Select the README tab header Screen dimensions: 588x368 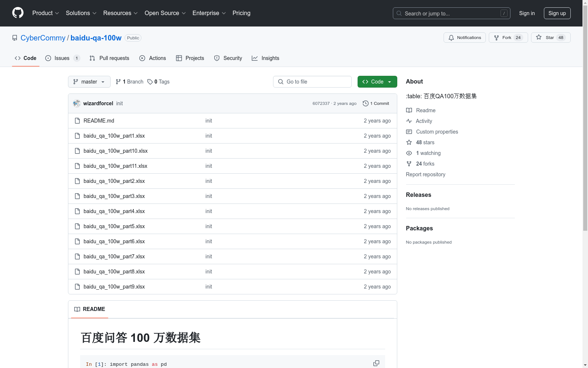[90, 309]
